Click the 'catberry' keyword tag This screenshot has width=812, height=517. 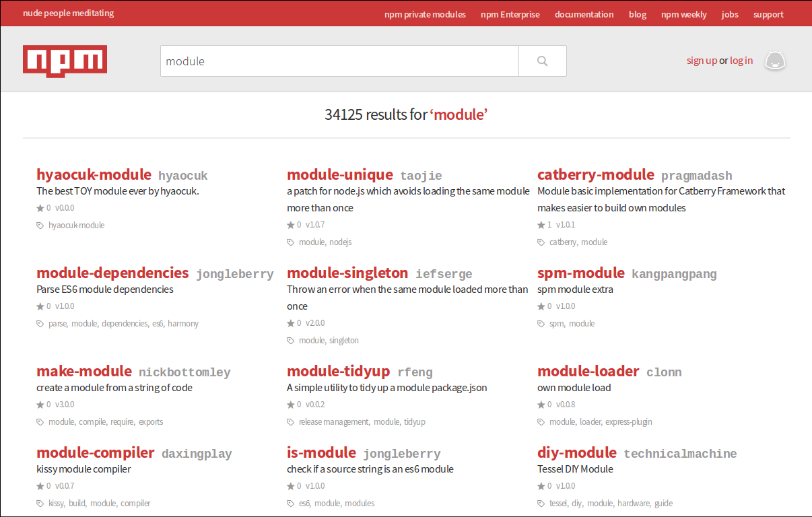point(563,242)
